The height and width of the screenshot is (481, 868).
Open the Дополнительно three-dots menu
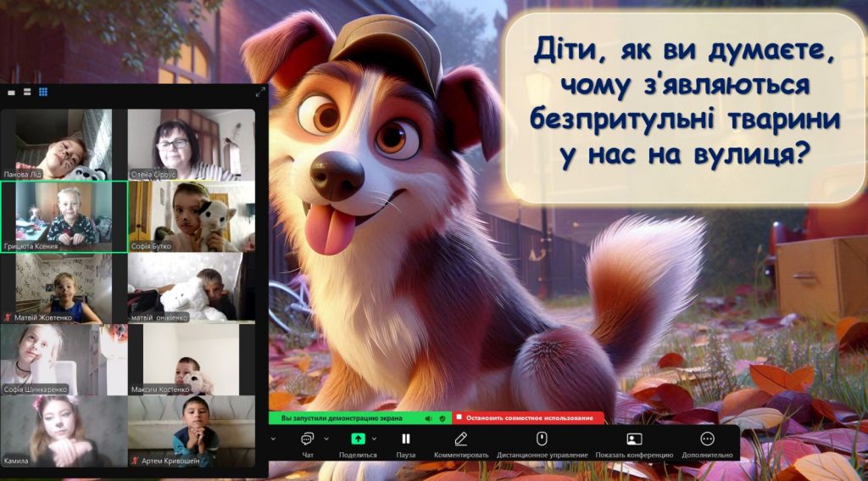click(707, 439)
